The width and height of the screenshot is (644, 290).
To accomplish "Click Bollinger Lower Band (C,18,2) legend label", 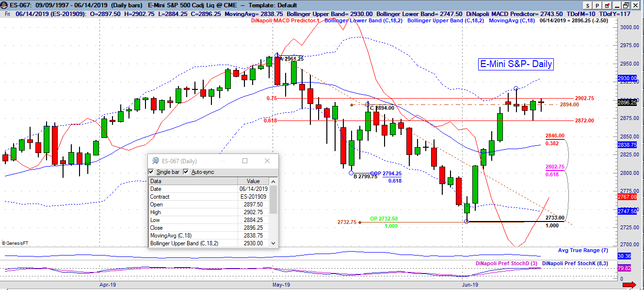I will (364, 21).
